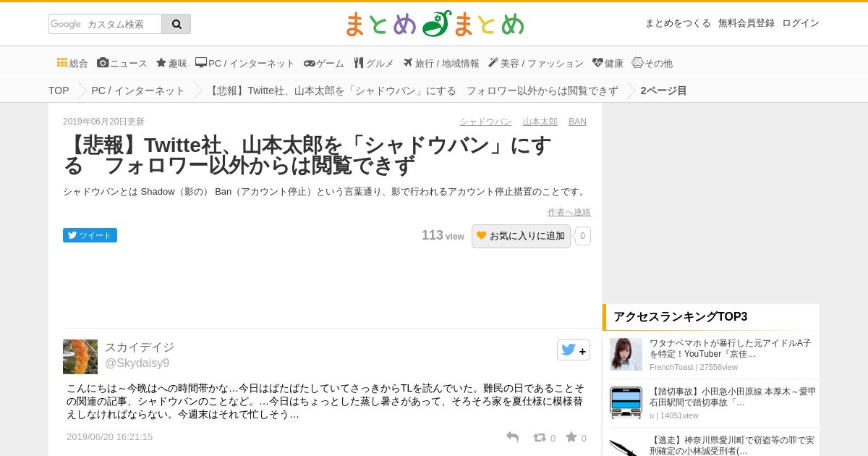The image size is (868, 456).
Task: Open その他 category
Action: pos(652,63)
